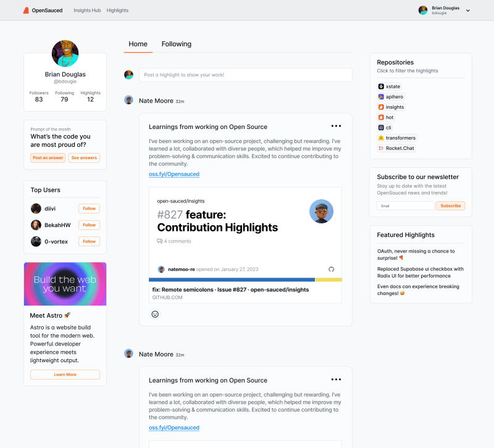
Task: Click the Astro banner image
Action: coord(65,284)
